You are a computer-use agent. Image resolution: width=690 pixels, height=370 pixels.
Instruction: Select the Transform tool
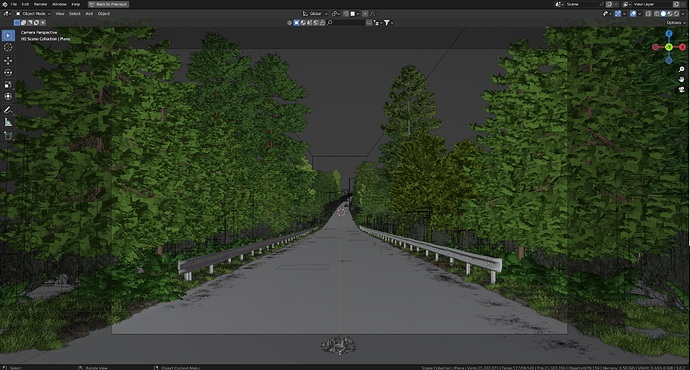[8, 96]
